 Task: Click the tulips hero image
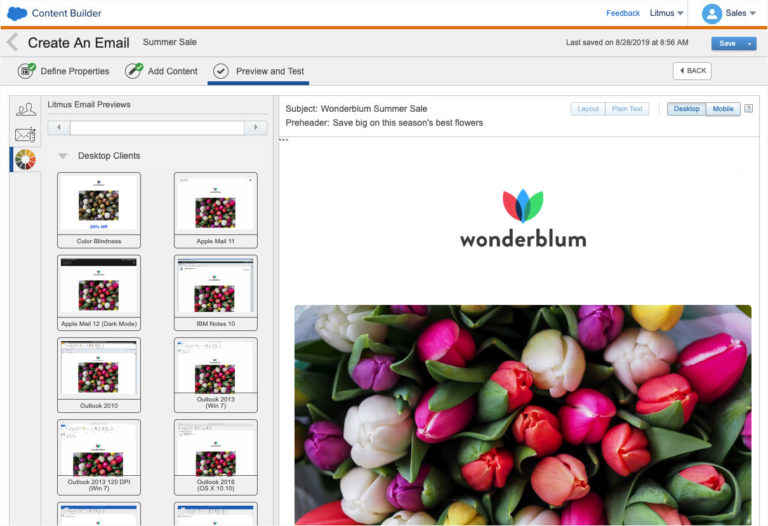(523, 414)
